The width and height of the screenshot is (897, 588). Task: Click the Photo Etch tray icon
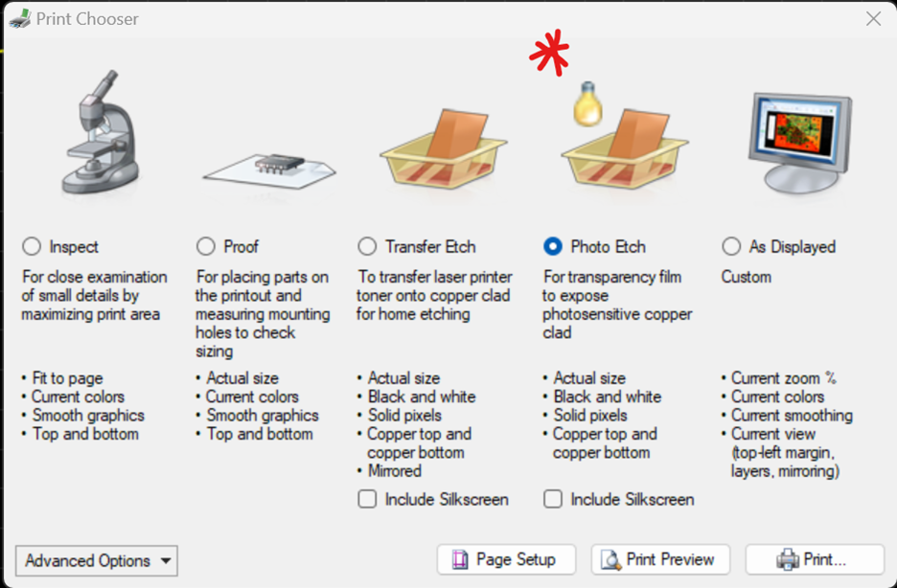coord(625,148)
